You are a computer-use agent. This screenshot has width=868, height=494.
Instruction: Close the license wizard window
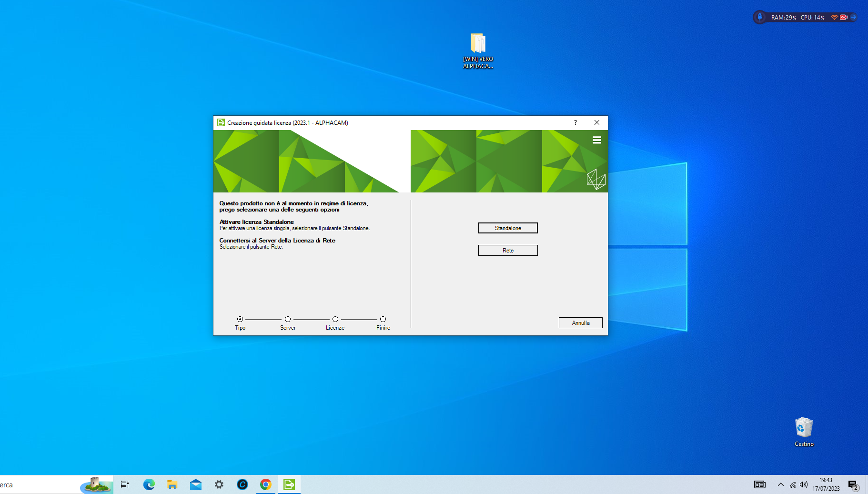point(597,122)
